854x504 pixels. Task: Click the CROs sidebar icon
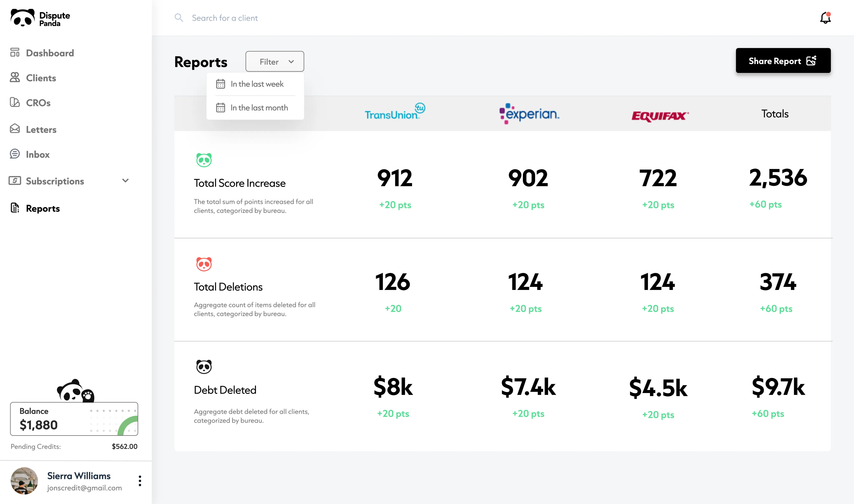click(x=15, y=102)
